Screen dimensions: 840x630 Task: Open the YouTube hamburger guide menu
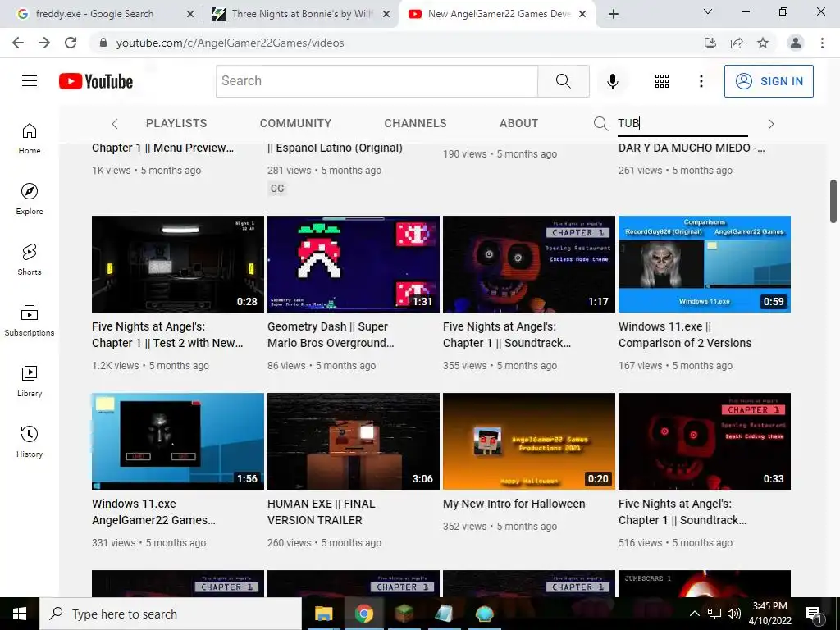click(x=30, y=81)
